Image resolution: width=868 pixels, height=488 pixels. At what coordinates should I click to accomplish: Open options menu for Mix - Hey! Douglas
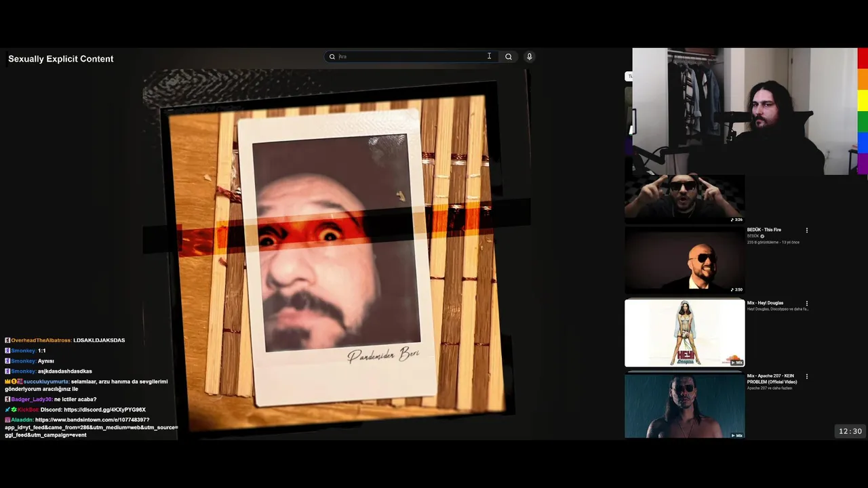[x=807, y=304]
